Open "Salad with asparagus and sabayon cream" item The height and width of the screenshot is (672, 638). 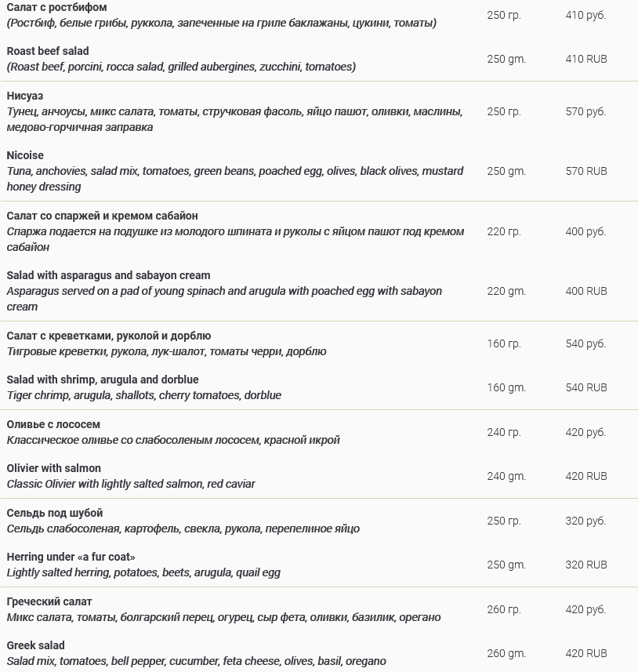coord(108,275)
